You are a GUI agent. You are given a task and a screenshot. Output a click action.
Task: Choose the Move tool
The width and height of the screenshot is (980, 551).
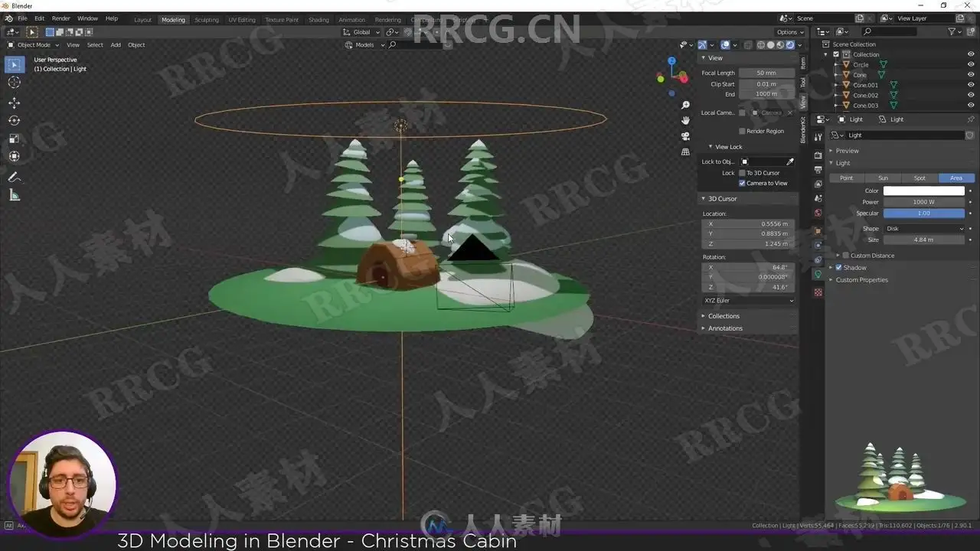click(x=14, y=103)
